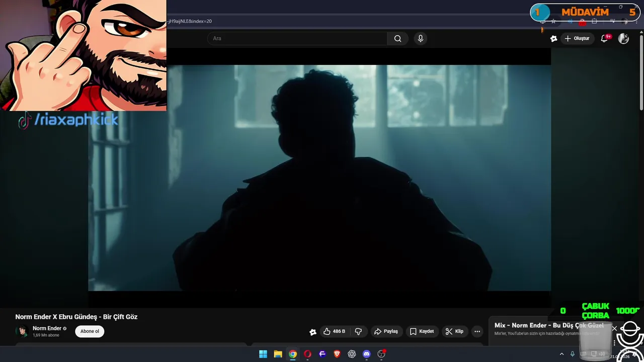Image resolution: width=644 pixels, height=362 pixels.
Task: Click the video title Bir Çift Göz
Action: [76, 317]
